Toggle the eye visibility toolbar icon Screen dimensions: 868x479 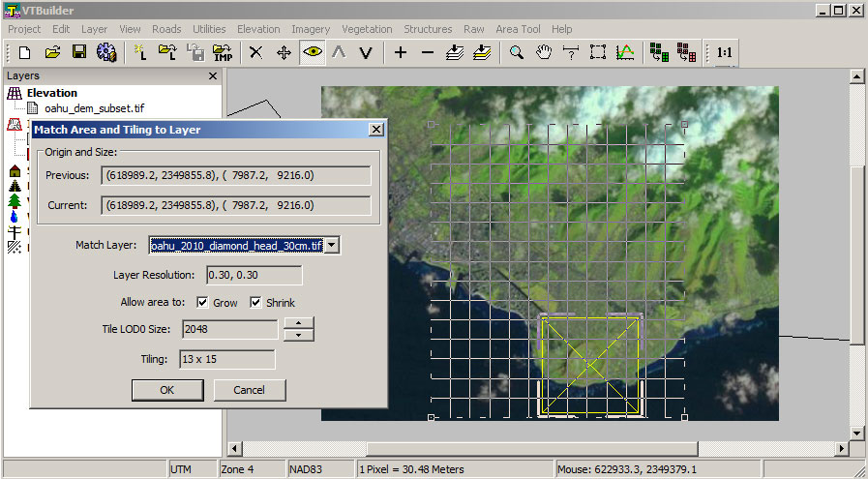click(313, 52)
